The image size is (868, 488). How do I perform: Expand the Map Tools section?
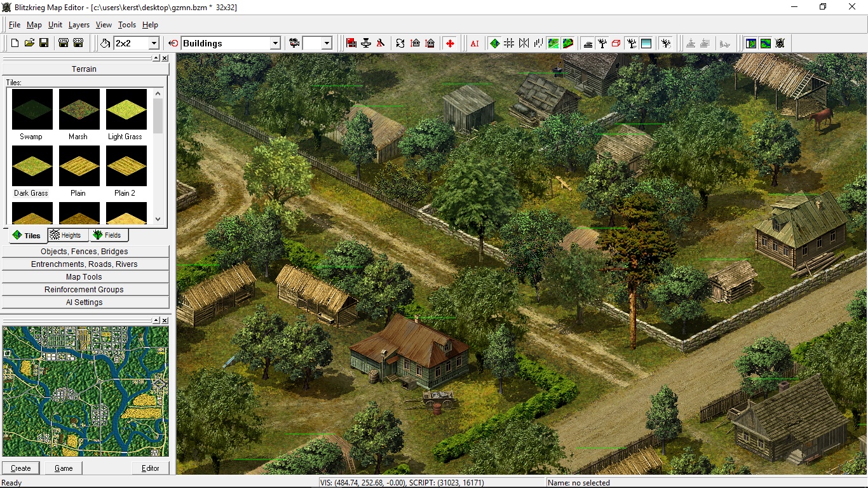[85, 277]
